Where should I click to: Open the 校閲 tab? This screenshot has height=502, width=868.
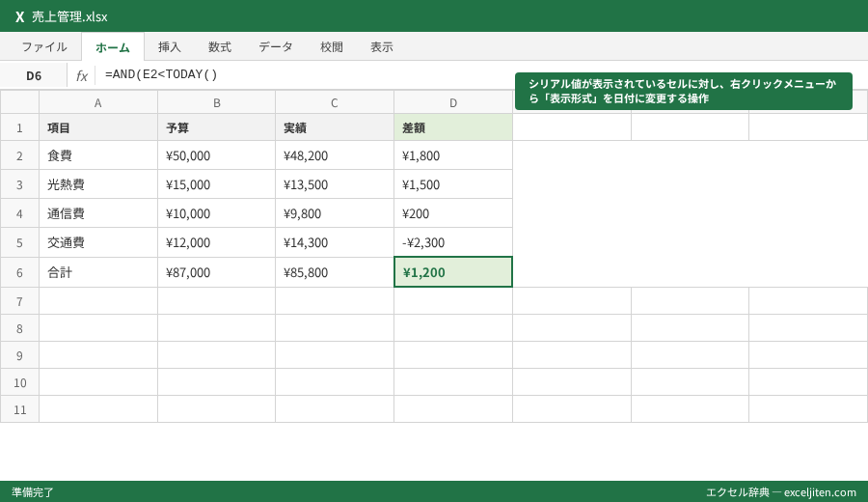(332, 47)
